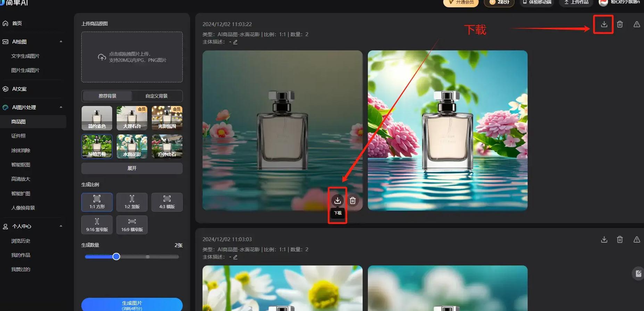Open 我的作品
The height and width of the screenshot is (311, 644).
coord(21,255)
